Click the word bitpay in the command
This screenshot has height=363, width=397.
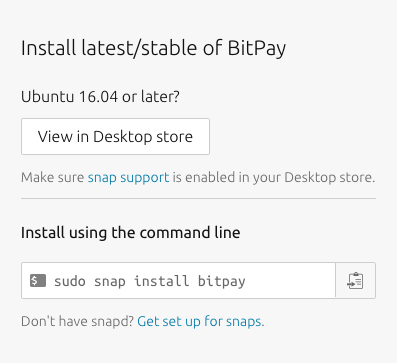(222, 281)
